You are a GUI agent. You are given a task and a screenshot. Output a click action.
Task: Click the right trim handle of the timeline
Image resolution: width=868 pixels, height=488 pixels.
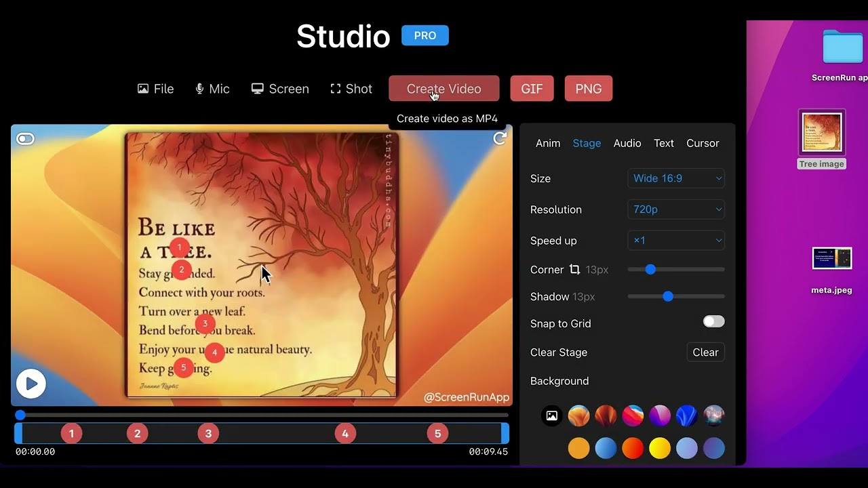pyautogui.click(x=505, y=434)
